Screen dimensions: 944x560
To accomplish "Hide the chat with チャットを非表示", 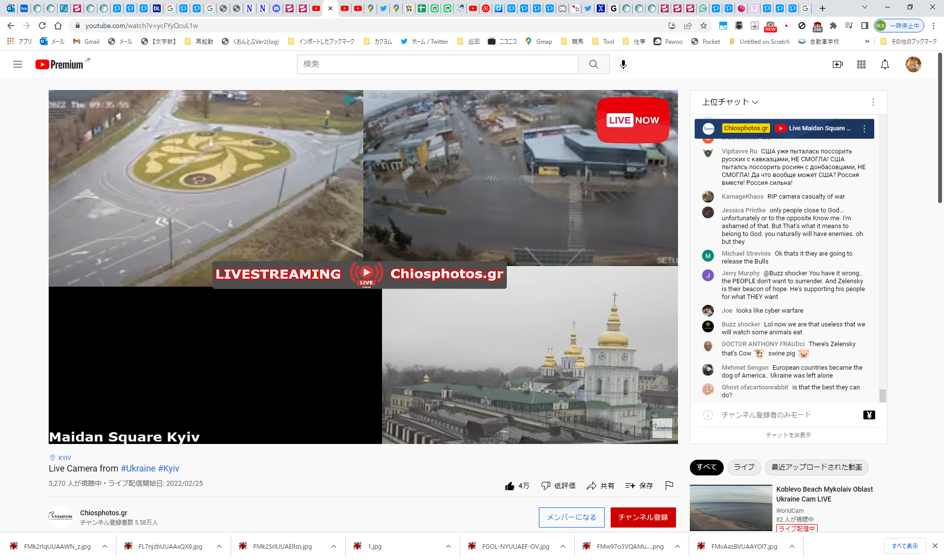I will [788, 435].
